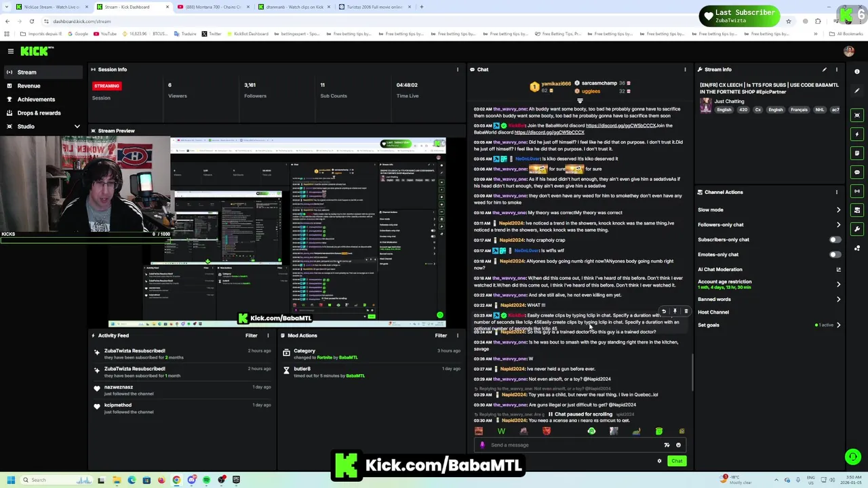Open a new browser tab
The height and width of the screenshot is (488, 868).
point(421,7)
